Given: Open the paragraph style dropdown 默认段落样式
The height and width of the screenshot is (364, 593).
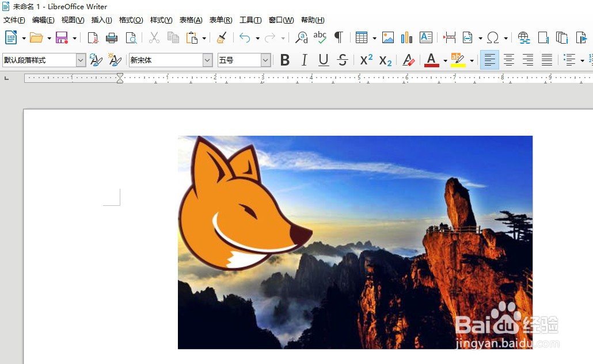Looking at the screenshot, I should point(81,60).
